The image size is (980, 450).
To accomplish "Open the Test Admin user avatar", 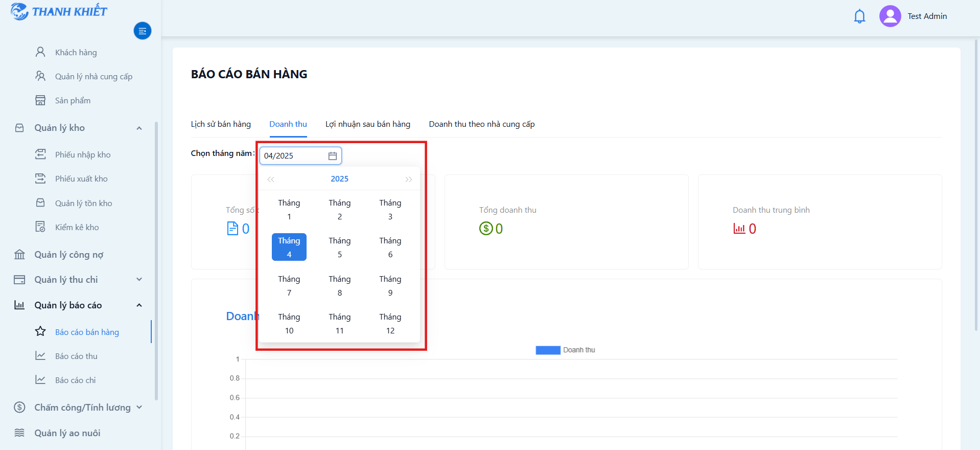I will (x=890, y=16).
